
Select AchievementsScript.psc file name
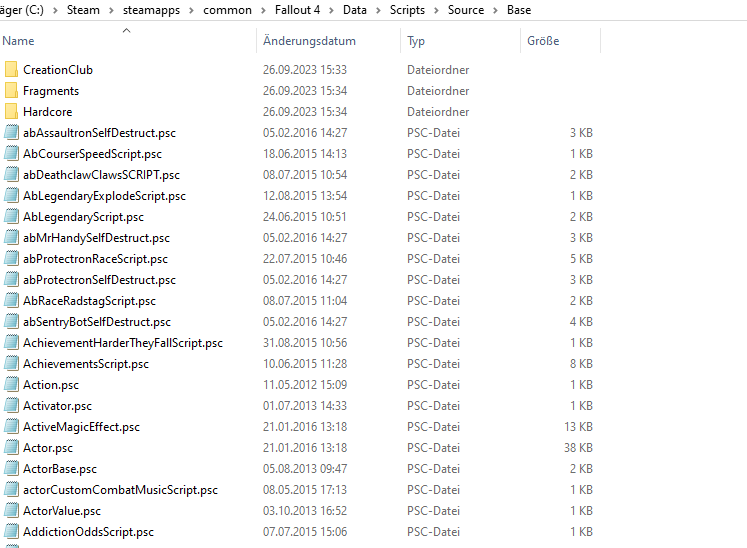(86, 364)
